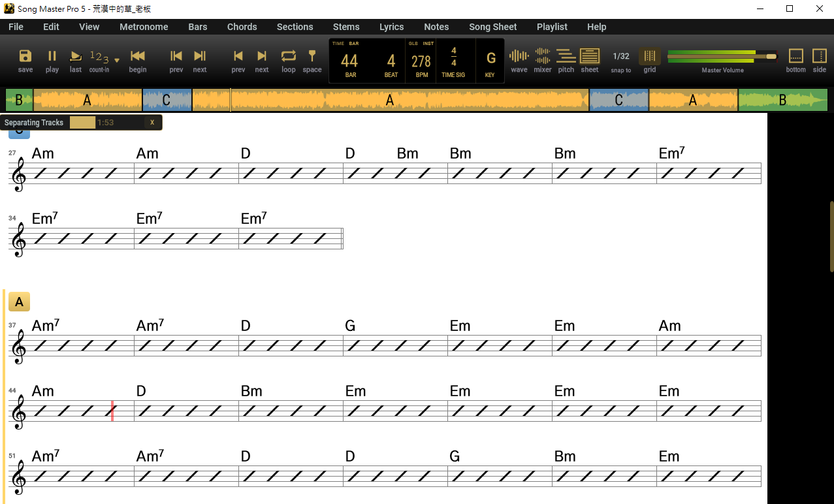Select first green B section in waveform

click(19, 100)
